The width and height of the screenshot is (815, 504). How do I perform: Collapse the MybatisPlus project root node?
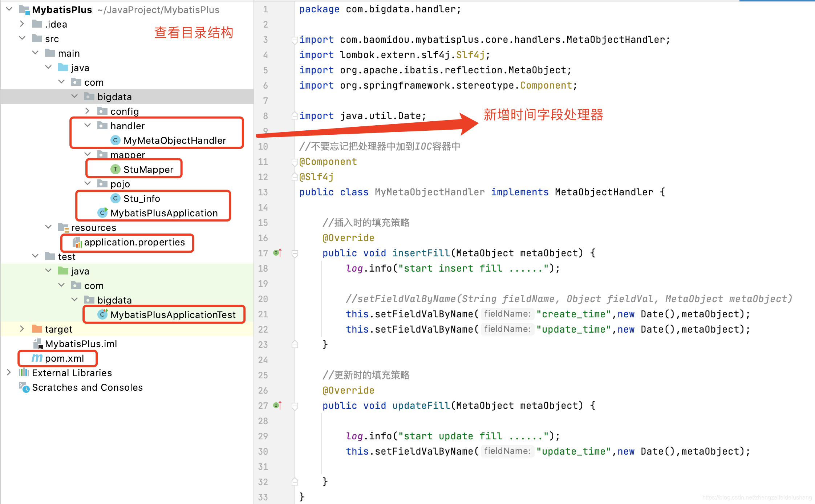(x=9, y=9)
